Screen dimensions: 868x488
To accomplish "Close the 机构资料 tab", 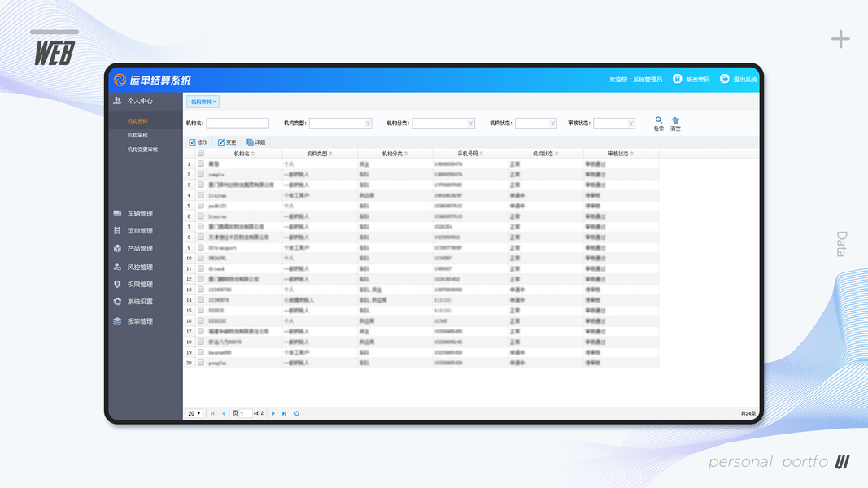I will point(215,102).
